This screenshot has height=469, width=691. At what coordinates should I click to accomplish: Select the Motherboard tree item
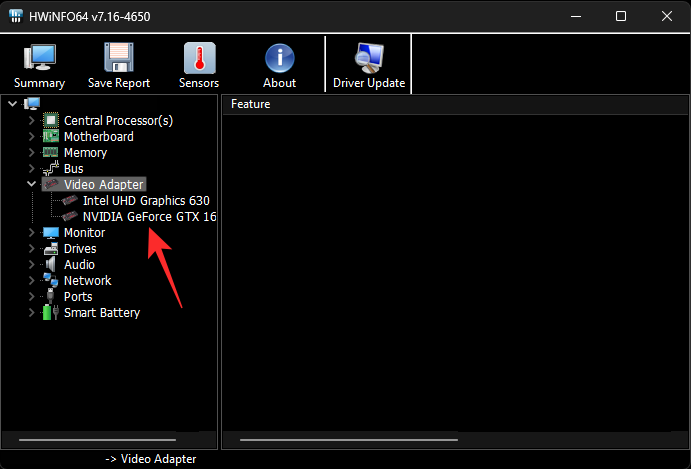pyautogui.click(x=99, y=136)
